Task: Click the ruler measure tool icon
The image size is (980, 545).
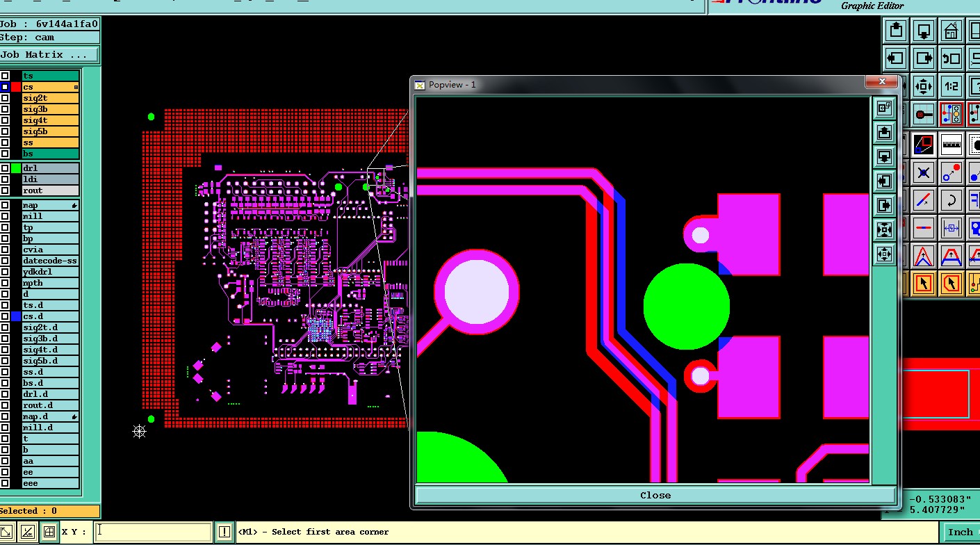Action: (952, 145)
